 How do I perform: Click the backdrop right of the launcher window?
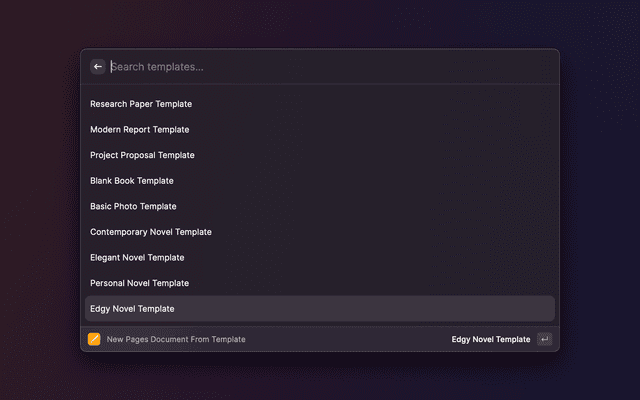coord(600,200)
